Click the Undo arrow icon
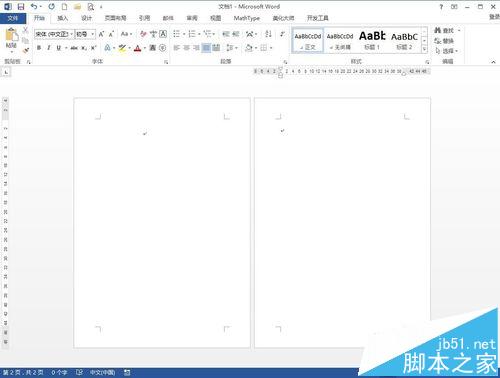This screenshot has width=500, height=378. (34, 6)
